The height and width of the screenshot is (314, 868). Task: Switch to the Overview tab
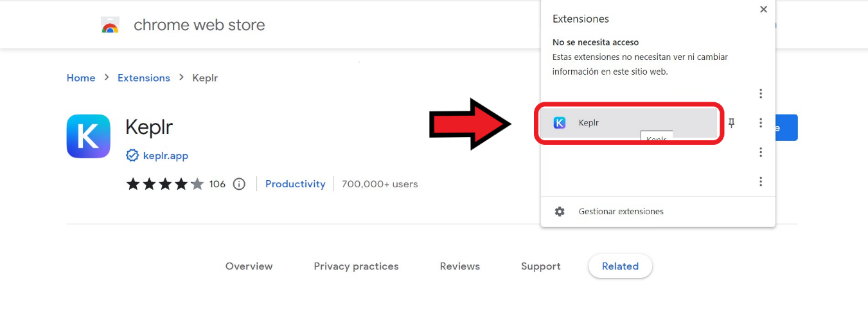tap(249, 266)
